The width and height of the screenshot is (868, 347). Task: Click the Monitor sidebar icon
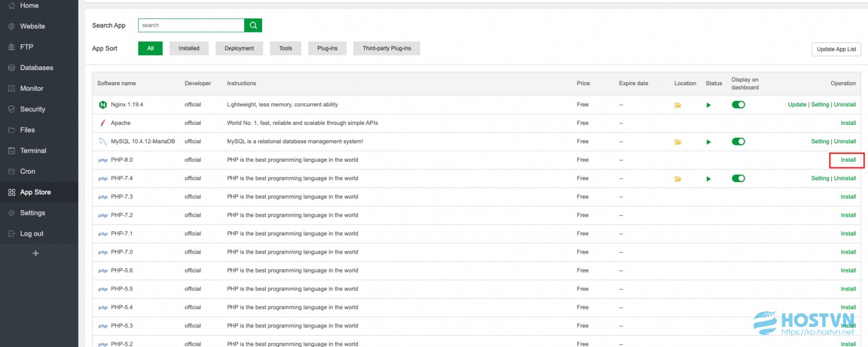[x=11, y=89]
